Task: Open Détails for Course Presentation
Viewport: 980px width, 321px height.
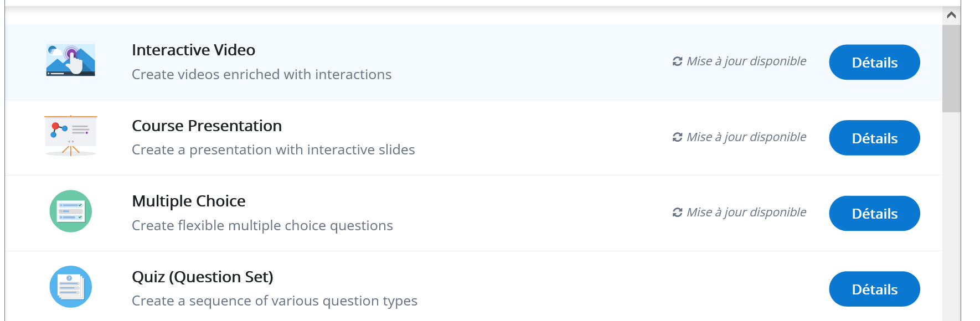Action: (x=874, y=138)
